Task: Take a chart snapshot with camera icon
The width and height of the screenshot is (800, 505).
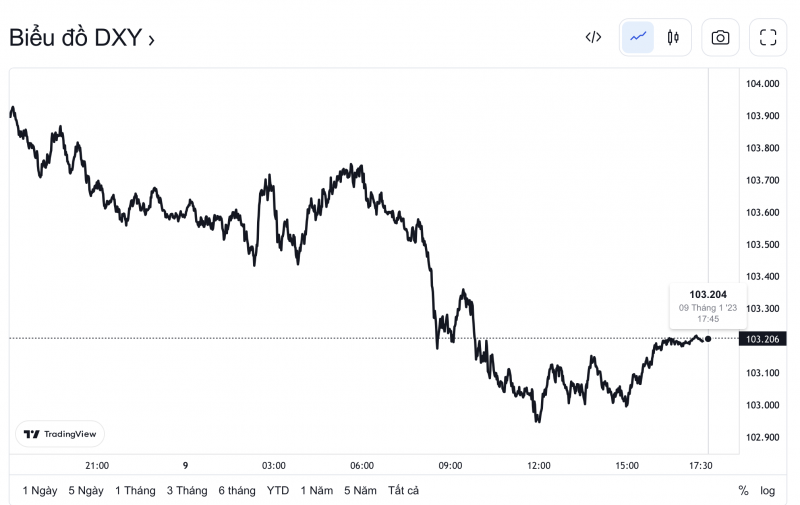Action: pos(720,38)
